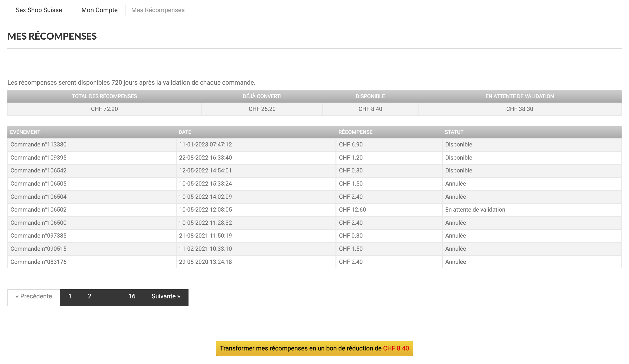The height and width of the screenshot is (364, 629).
Task: Click the Evénement column header
Action: pyautogui.click(x=25, y=132)
